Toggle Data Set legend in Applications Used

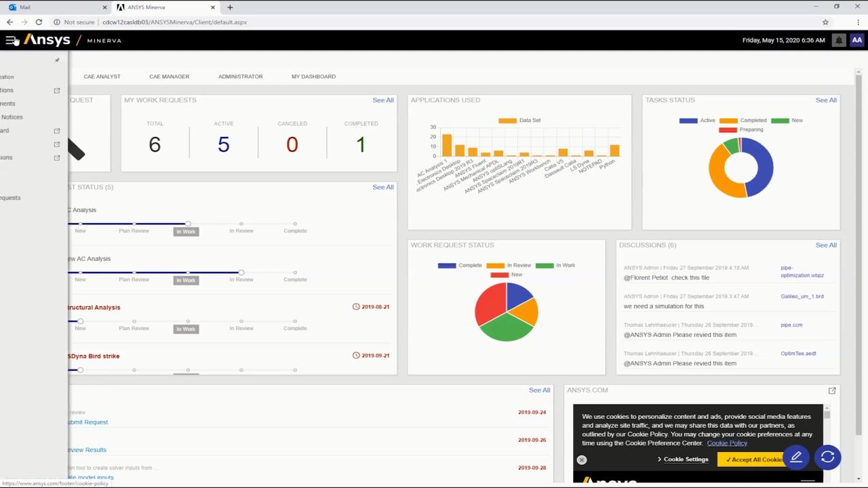519,121
